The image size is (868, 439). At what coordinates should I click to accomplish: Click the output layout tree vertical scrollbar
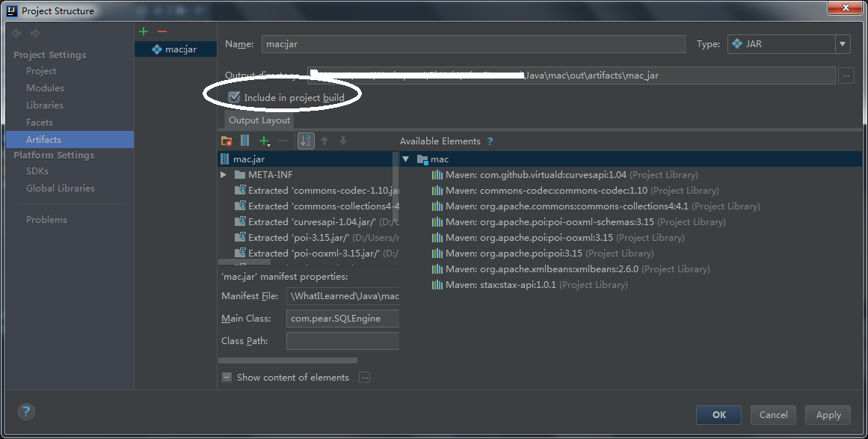pos(395,185)
